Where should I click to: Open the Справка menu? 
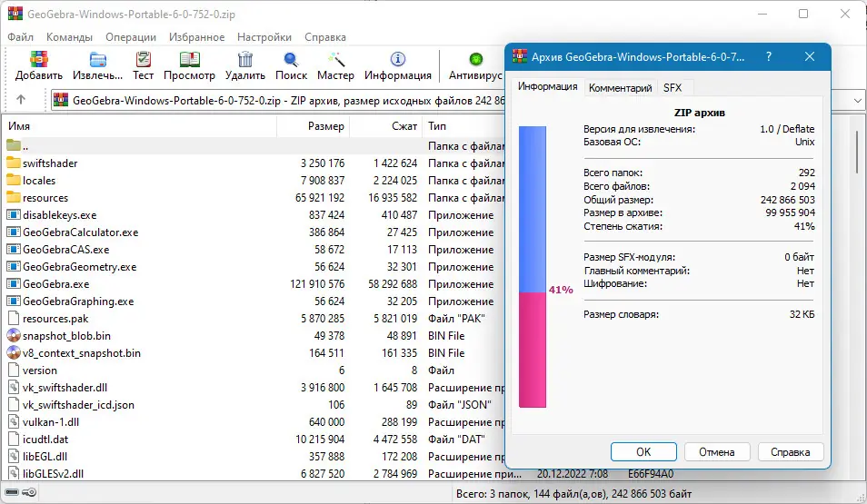point(325,37)
